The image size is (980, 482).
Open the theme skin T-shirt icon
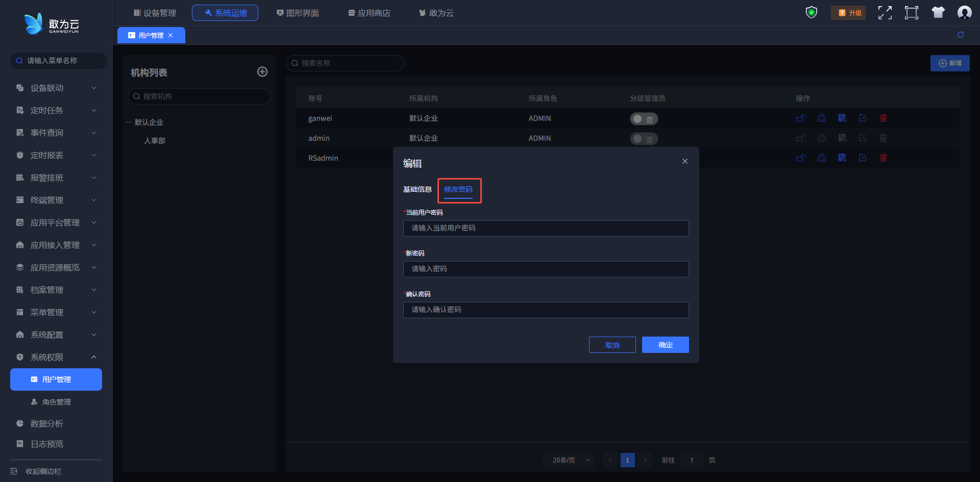[938, 13]
